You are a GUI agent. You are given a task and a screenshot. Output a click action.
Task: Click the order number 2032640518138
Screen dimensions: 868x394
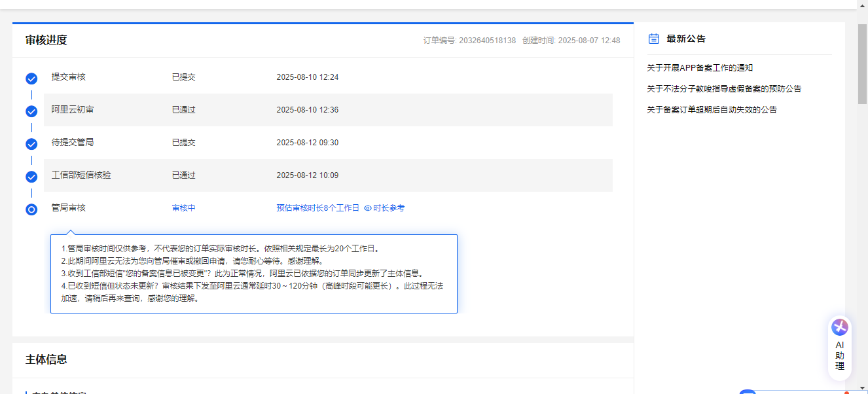487,41
